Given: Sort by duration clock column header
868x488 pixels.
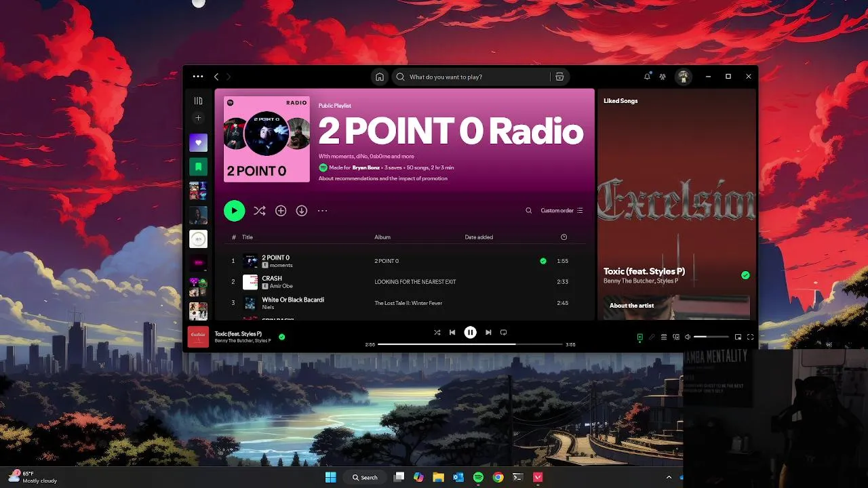Looking at the screenshot, I should coord(564,237).
